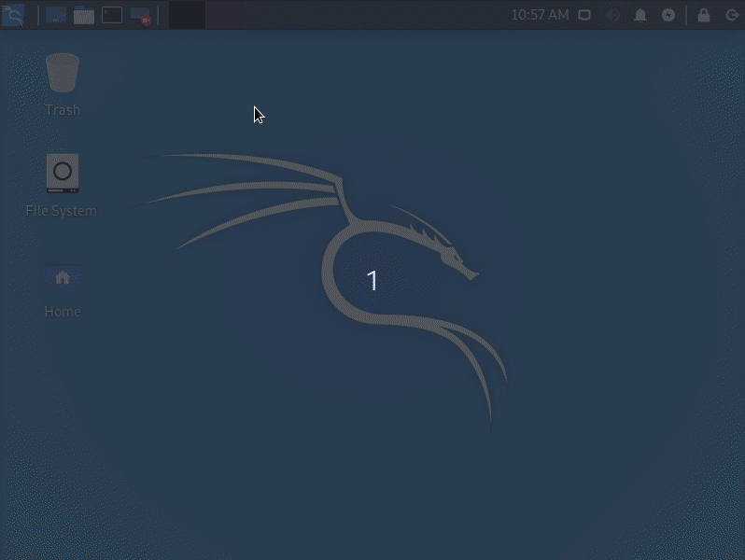
Task: Open the notifications bell
Action: coord(640,15)
